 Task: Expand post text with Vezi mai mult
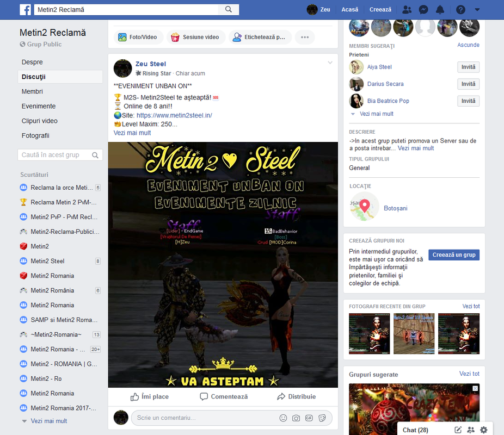tap(132, 133)
